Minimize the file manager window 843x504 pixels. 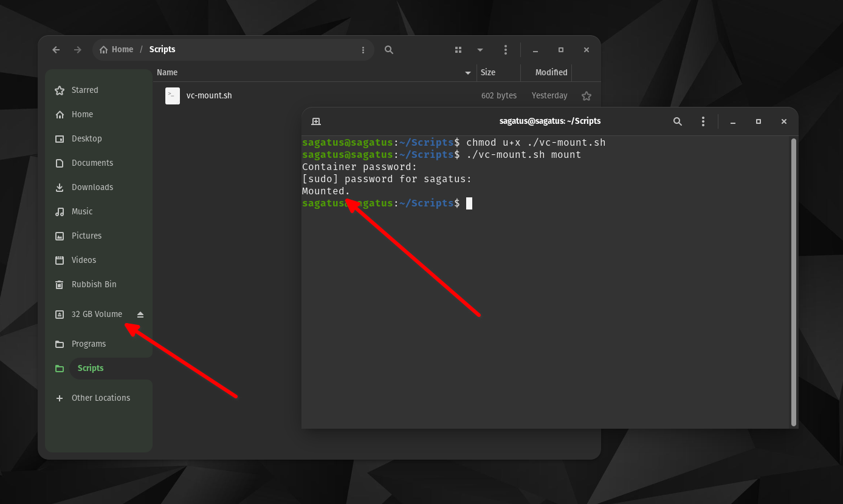click(x=535, y=50)
